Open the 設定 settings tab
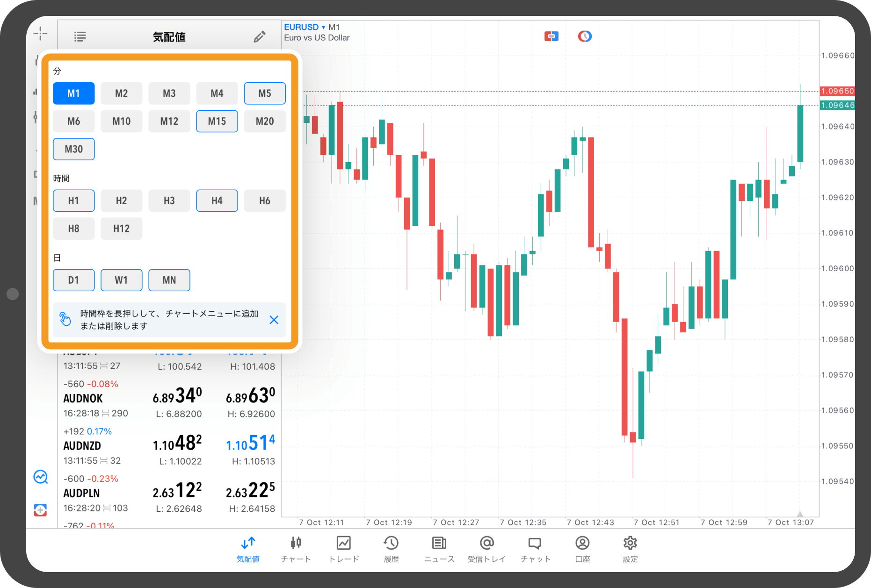Screen dimensions: 871x588 [630, 549]
